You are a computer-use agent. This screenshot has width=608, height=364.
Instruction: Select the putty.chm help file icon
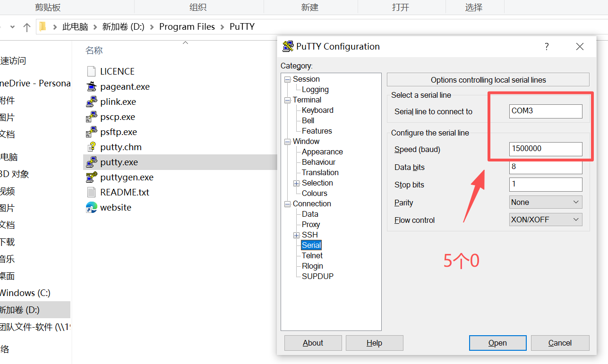pyautogui.click(x=91, y=147)
